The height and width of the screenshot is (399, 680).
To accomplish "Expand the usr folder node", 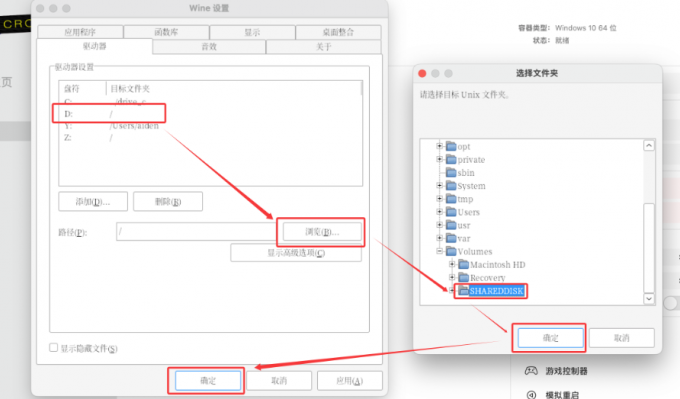I will (439, 225).
